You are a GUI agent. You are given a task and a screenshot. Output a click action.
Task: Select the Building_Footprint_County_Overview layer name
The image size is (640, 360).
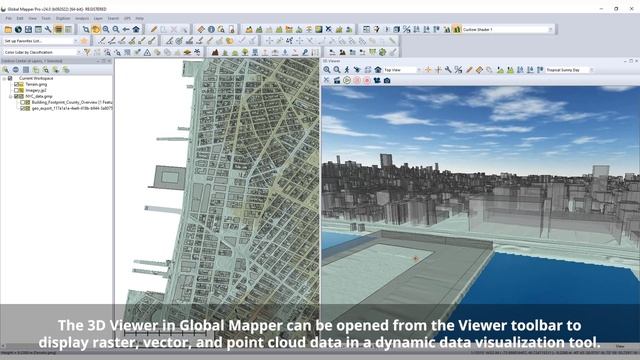coord(71,102)
